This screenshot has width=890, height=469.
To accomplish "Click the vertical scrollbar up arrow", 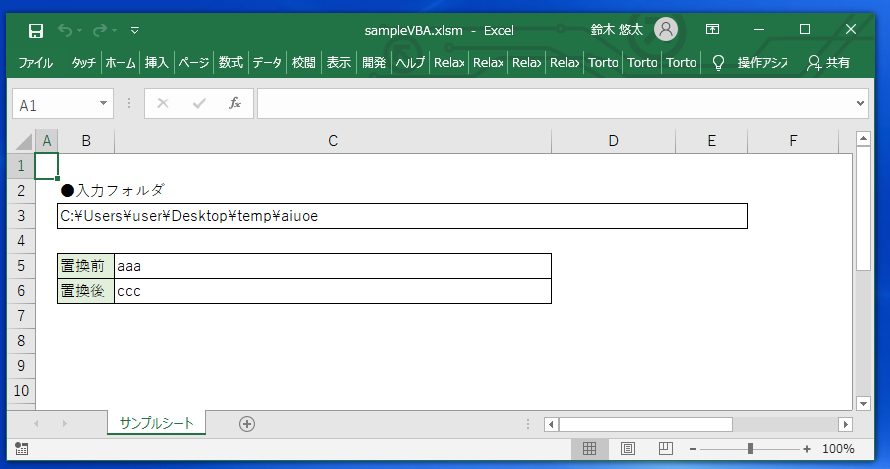I will click(863, 138).
